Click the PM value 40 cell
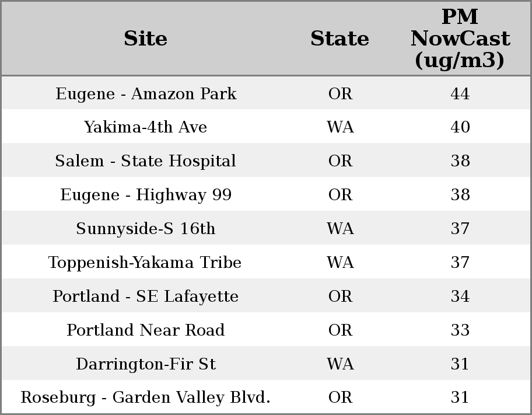 (x=460, y=127)
